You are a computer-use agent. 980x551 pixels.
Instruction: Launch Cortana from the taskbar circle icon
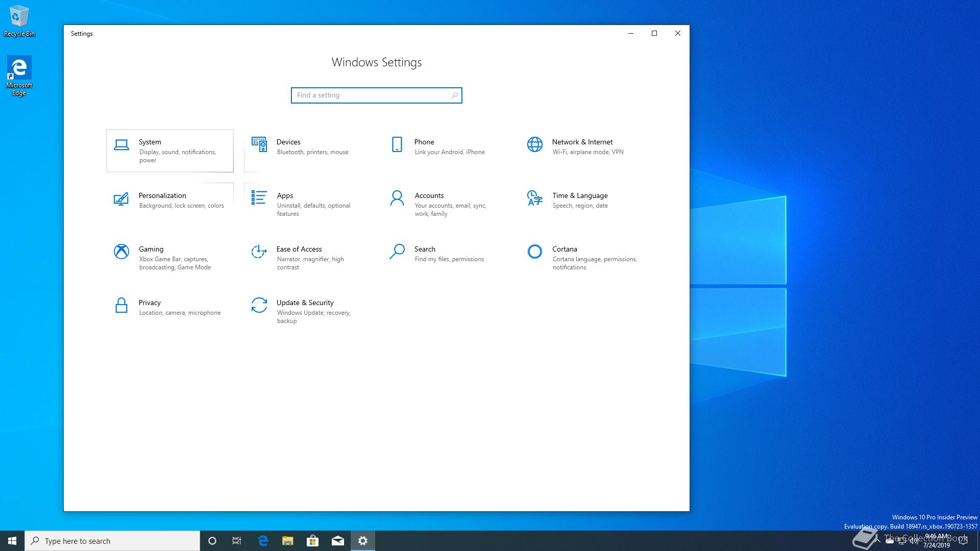212,541
